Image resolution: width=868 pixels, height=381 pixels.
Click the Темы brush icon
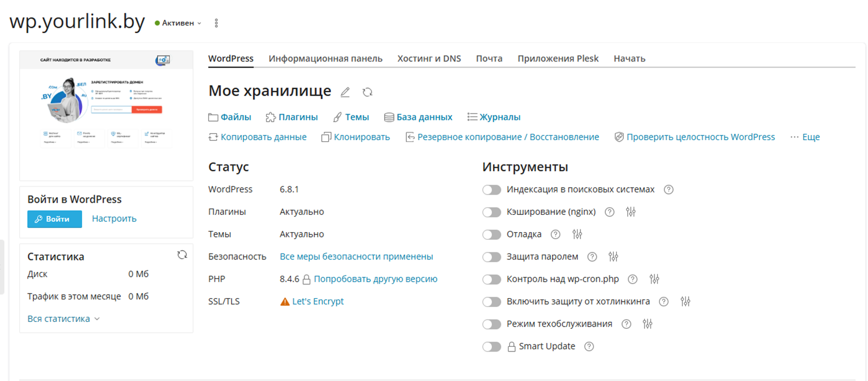point(338,118)
